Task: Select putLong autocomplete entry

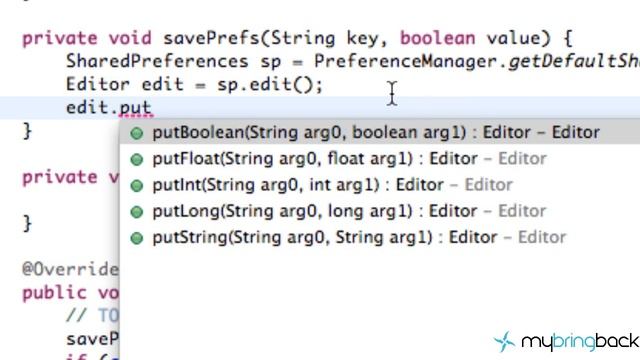Action: [380, 211]
